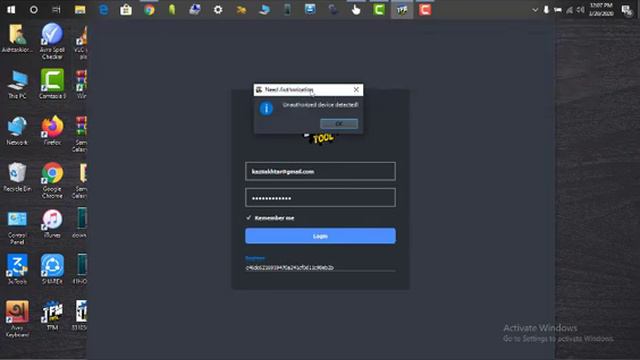Click OK in the unauthorized device dialog
Image resolution: width=640 pixels, height=360 pixels.
click(339, 124)
